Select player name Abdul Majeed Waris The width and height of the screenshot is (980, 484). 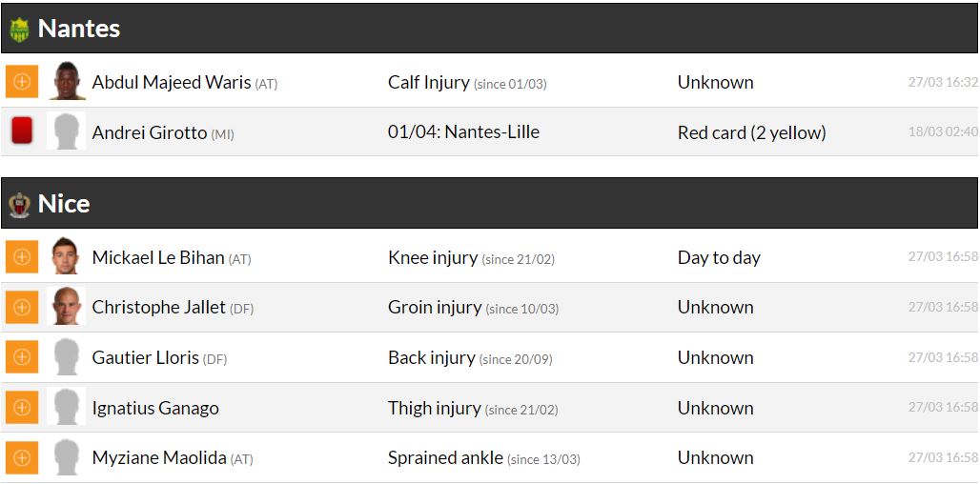click(172, 83)
